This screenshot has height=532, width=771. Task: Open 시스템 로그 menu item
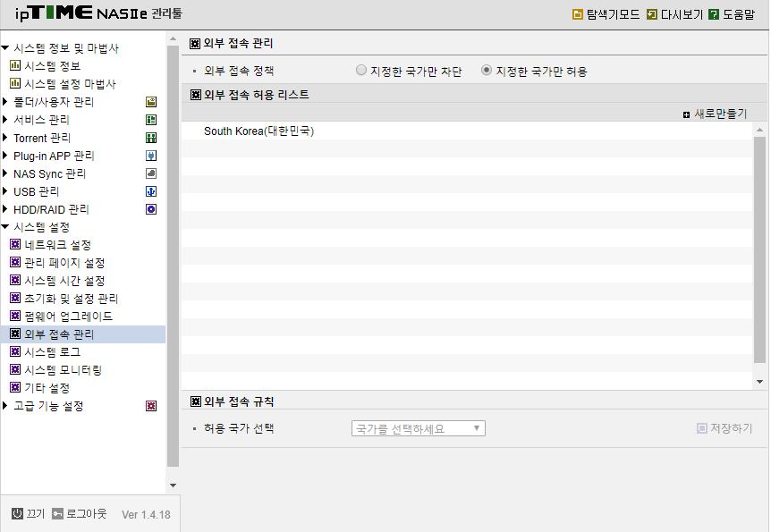[52, 352]
